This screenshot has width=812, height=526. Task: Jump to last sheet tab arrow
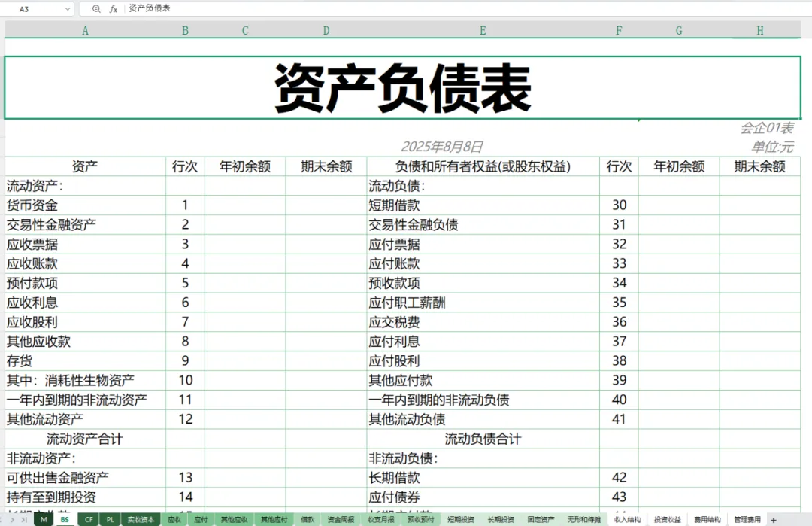click(24, 520)
